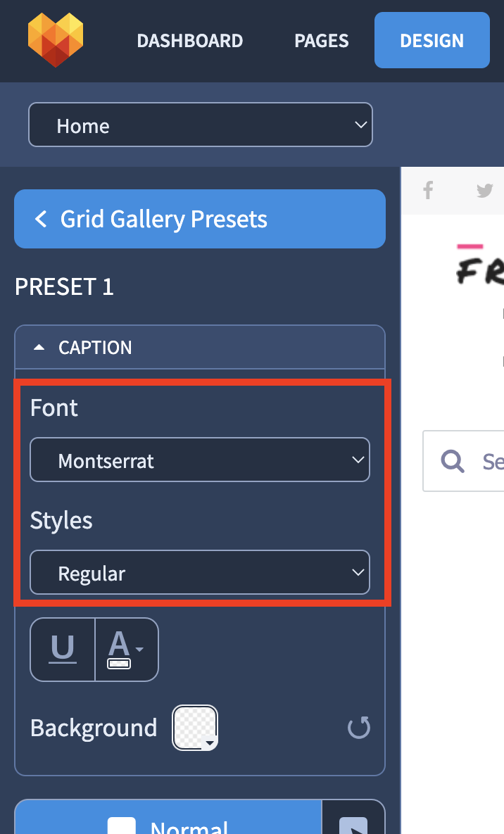Screen dimensions: 504x834
Task: Click the arrow button beside Normal
Action: tap(353, 819)
